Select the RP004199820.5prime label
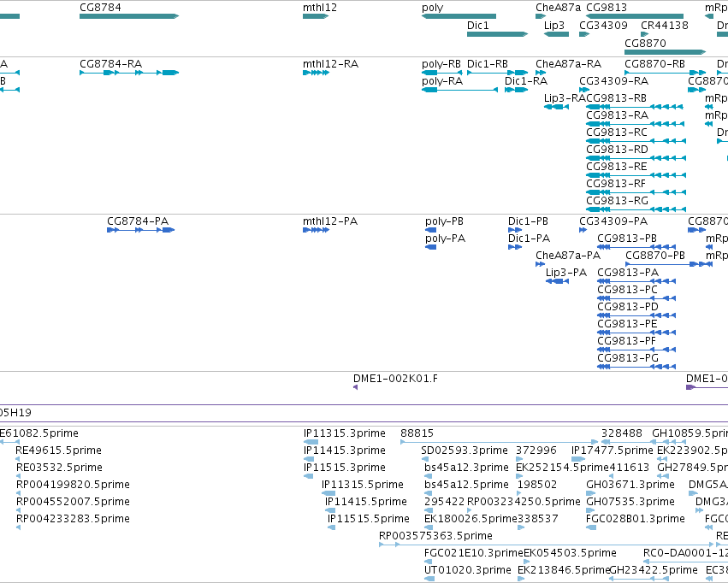728x583 pixels. pyautogui.click(x=73, y=485)
